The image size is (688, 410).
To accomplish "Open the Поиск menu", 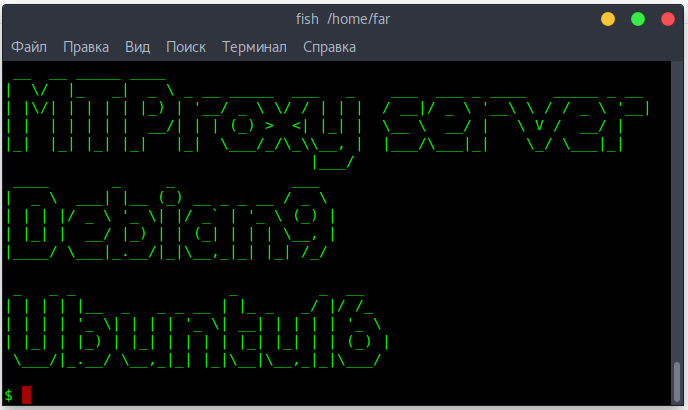I will point(186,47).
